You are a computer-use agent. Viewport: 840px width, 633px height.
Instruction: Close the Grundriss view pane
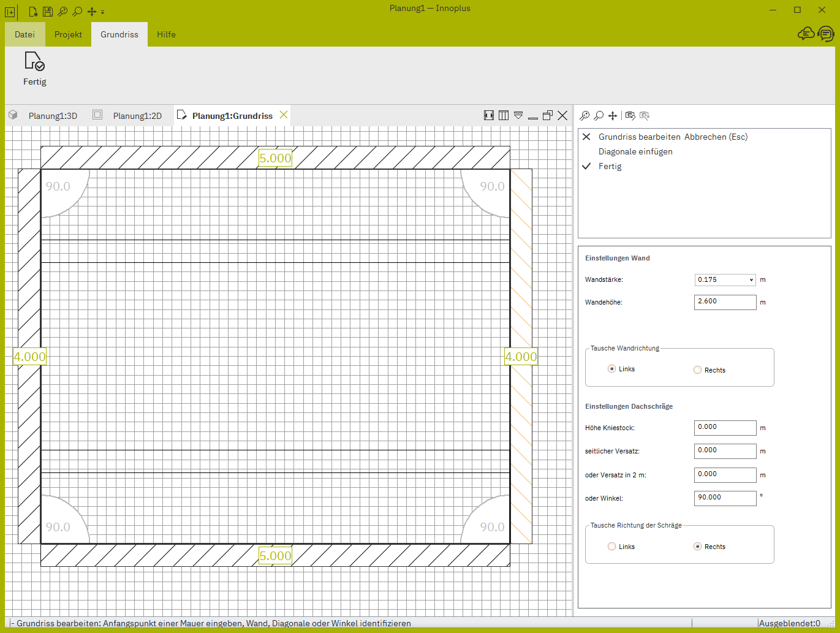coord(562,115)
